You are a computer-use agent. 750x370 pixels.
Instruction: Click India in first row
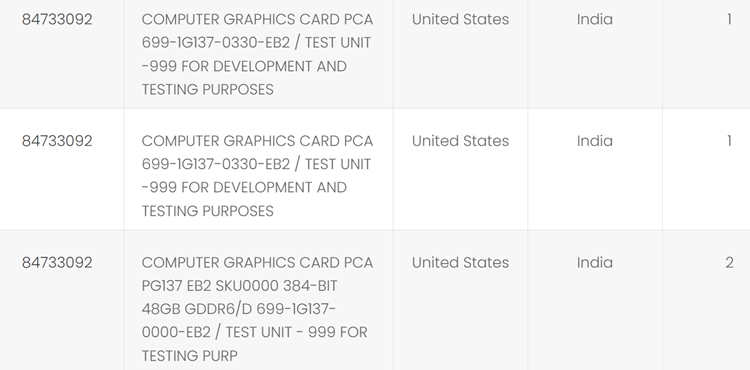point(595,19)
